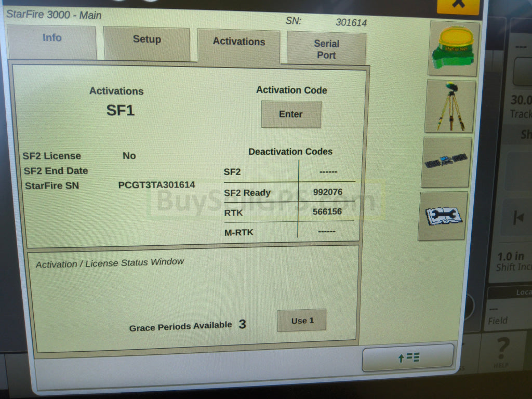Click the Grace Periods Available count 3
Screen dimensions: 532x399
(242, 324)
